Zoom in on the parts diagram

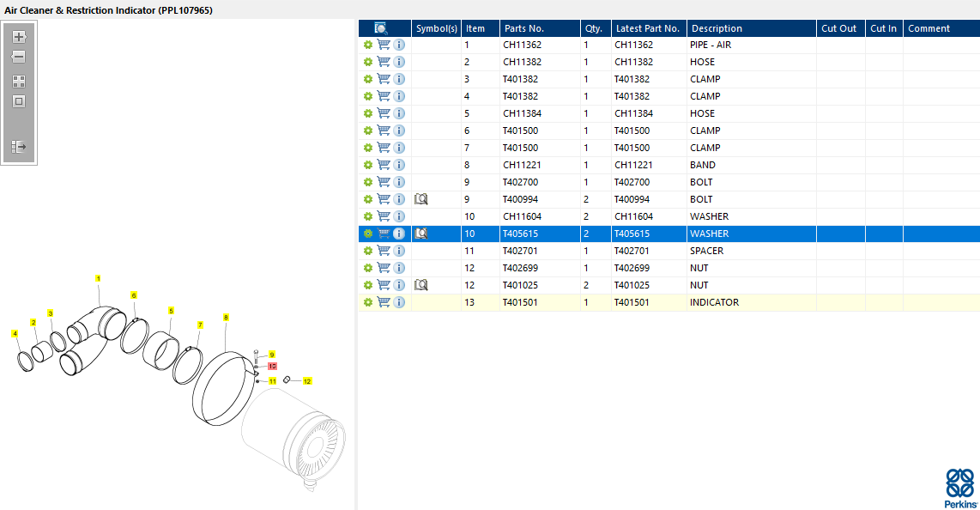(19, 37)
